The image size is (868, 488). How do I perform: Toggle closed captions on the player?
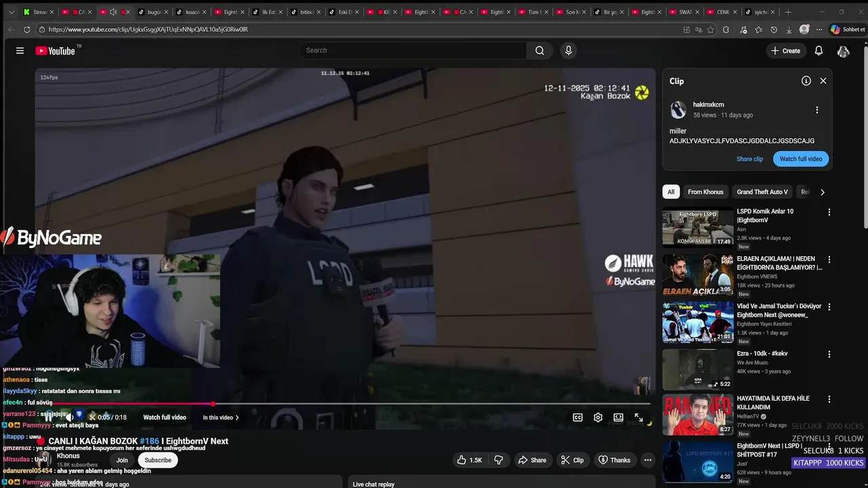578,418
